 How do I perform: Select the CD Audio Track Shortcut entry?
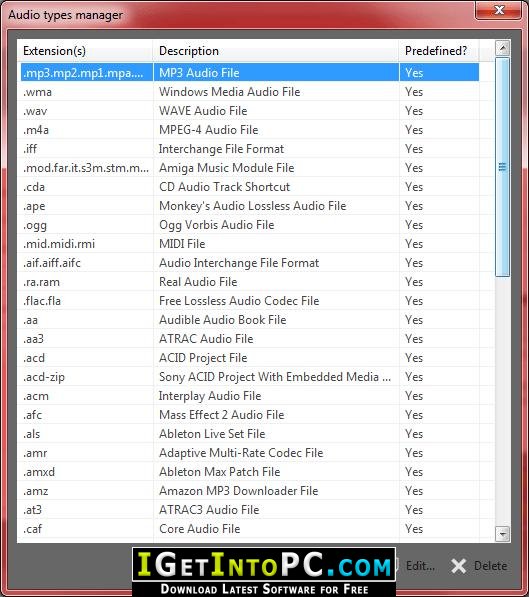tap(250, 187)
